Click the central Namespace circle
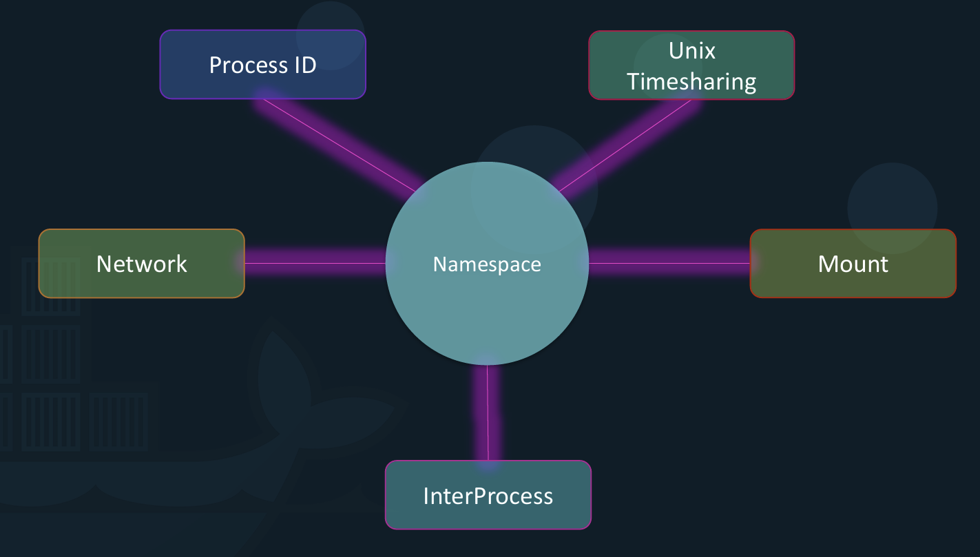This screenshot has height=557, width=980. 487,264
